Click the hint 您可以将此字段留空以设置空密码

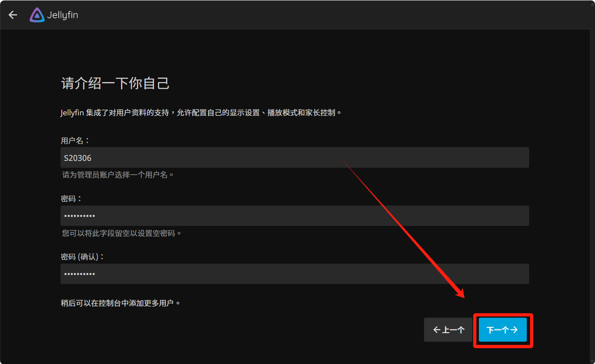point(121,233)
